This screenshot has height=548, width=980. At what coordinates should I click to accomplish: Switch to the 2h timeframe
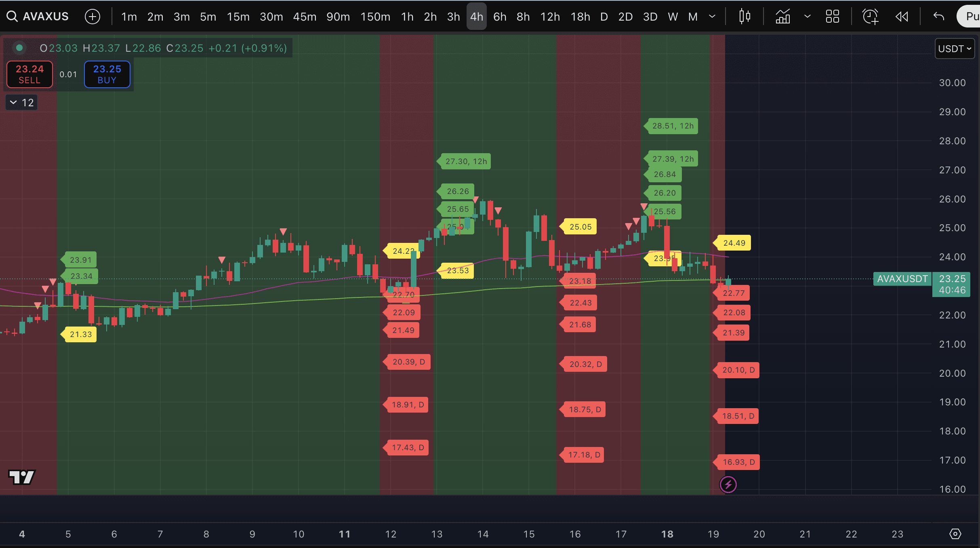pyautogui.click(x=430, y=17)
